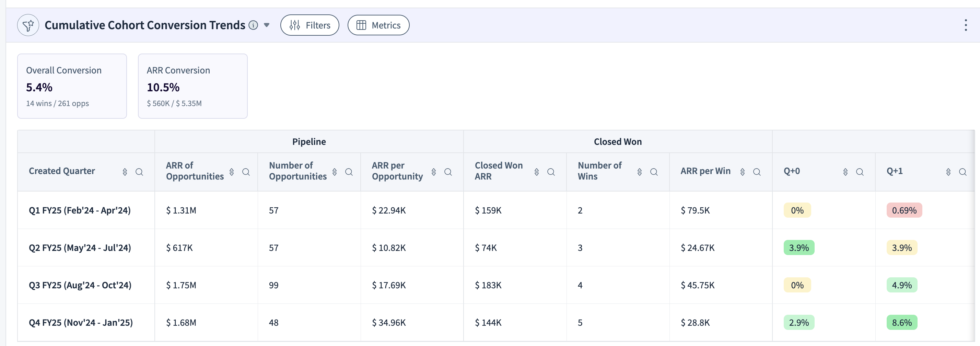Click the 4.9% Q+1 badge in Q3 row
Viewport: 980px width, 346px height.
tap(902, 285)
